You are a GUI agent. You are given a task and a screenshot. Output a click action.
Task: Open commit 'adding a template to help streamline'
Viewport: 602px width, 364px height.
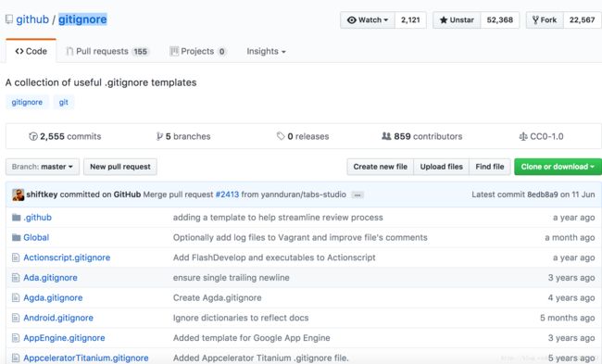(x=278, y=218)
